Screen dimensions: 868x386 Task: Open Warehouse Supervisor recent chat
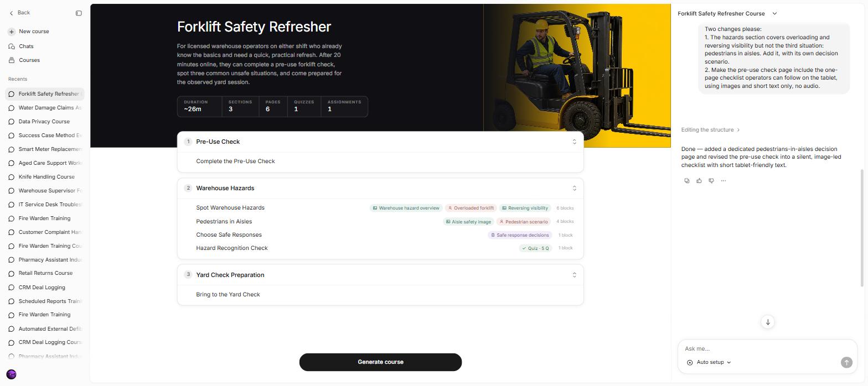45,191
